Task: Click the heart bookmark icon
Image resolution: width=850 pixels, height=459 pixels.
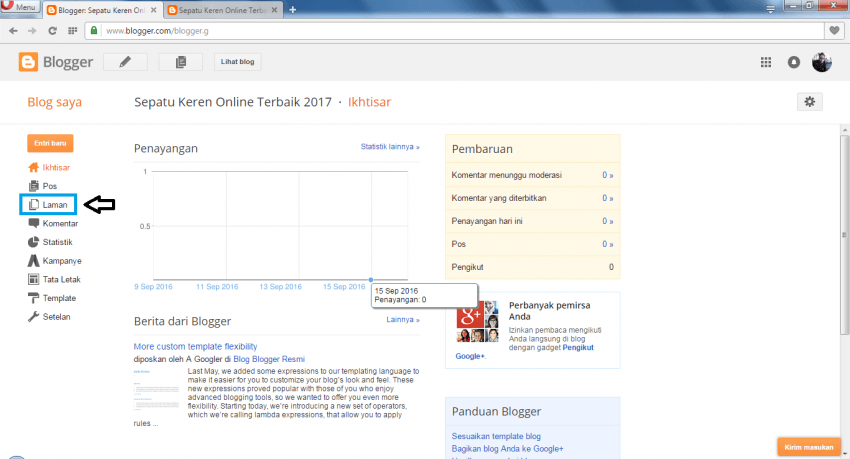Action: click(835, 31)
